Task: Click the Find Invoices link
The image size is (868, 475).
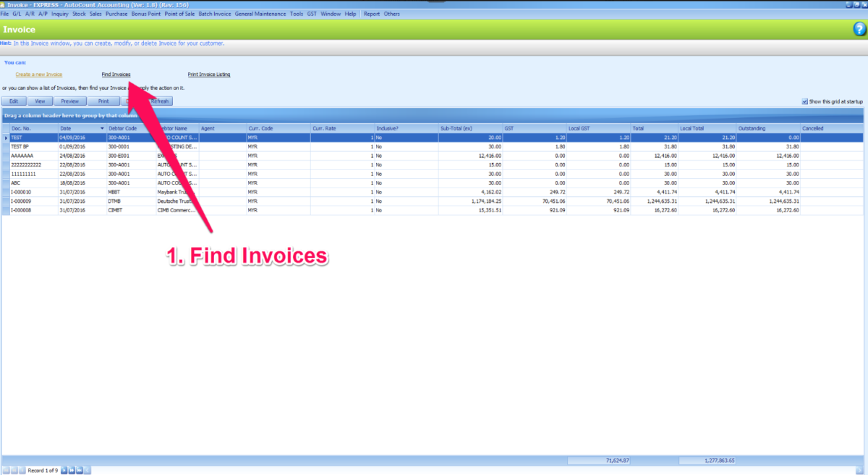Action: tap(116, 74)
